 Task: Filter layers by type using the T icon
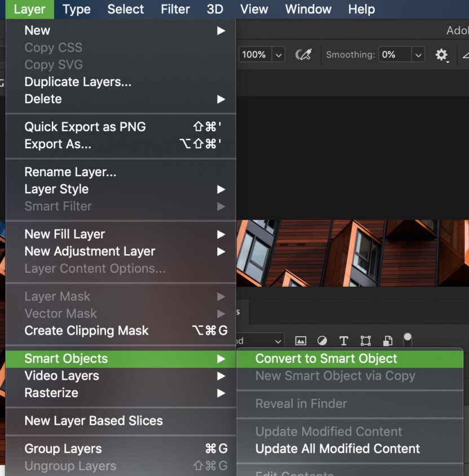pyautogui.click(x=343, y=341)
